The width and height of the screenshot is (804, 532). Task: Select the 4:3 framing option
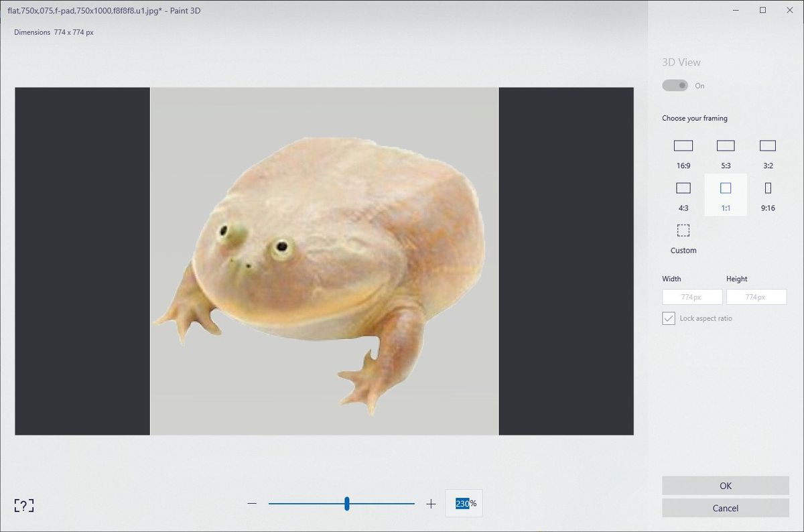(683, 188)
